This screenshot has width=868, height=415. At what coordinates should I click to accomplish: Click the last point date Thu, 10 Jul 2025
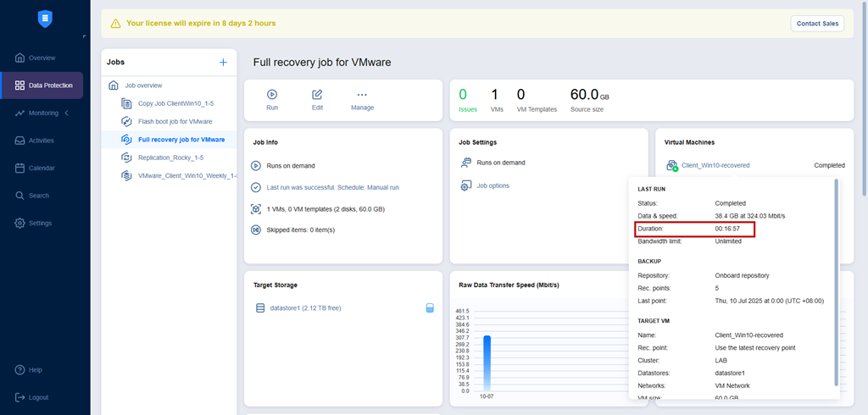click(770, 301)
